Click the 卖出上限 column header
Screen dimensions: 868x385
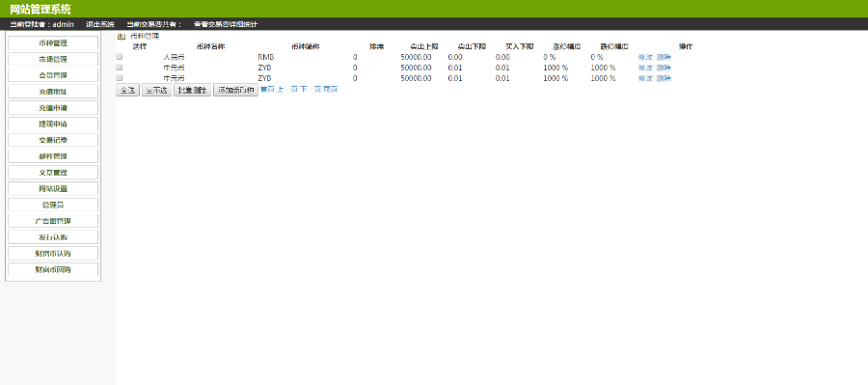(x=424, y=46)
